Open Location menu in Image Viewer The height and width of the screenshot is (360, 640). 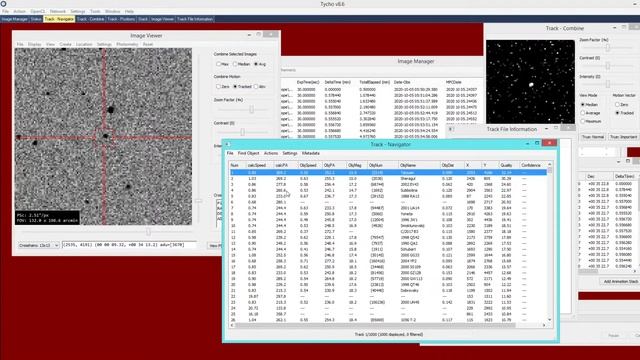84,44
